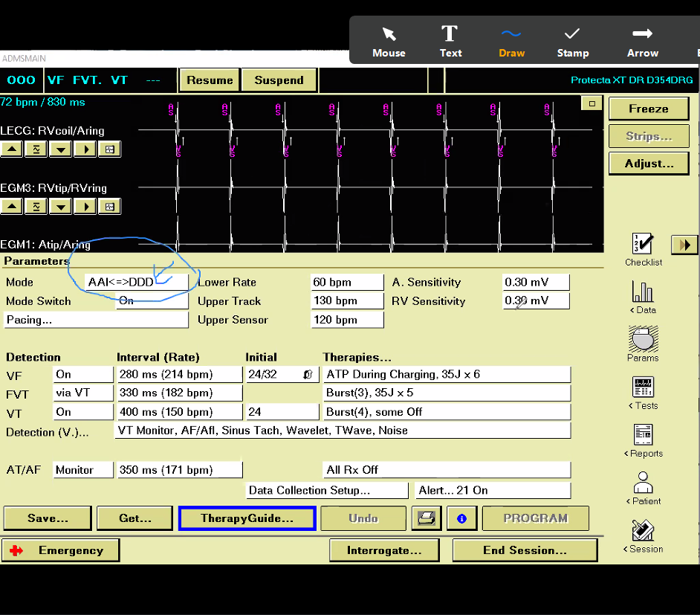Maximize the live rhythm monitor window
This screenshot has width=700, height=615.
tap(592, 103)
